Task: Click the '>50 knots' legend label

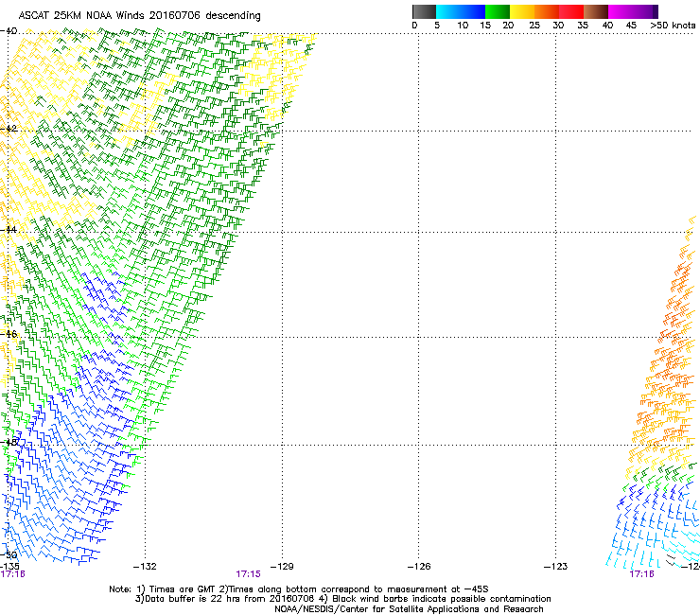Action: pos(673,26)
